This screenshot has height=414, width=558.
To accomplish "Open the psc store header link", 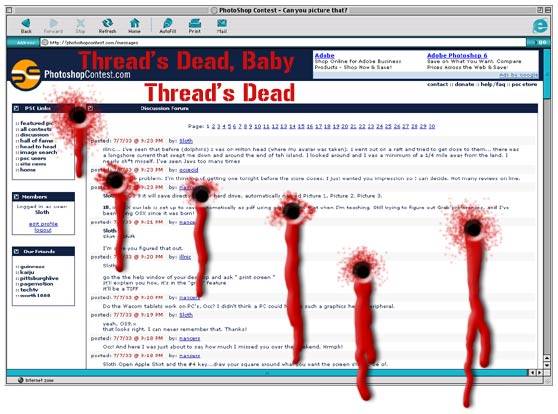I will (524, 84).
